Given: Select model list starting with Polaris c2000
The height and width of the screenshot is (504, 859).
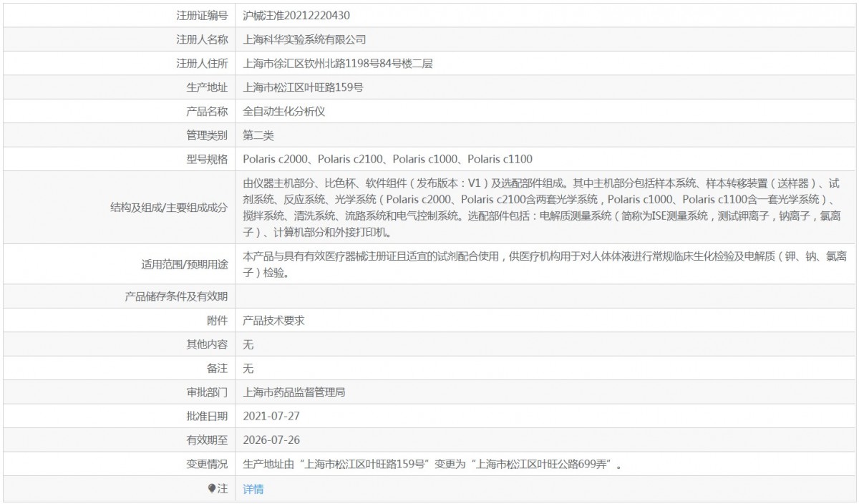Looking at the screenshot, I should coord(388,159).
